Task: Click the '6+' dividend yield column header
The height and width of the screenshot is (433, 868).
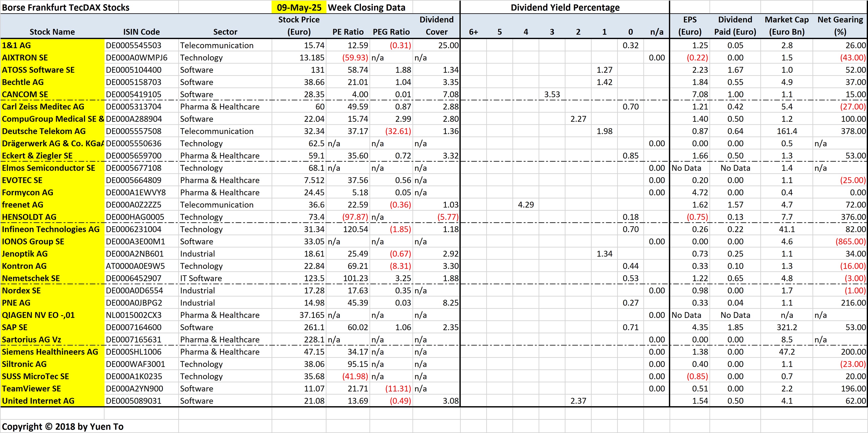Action: pos(473,32)
